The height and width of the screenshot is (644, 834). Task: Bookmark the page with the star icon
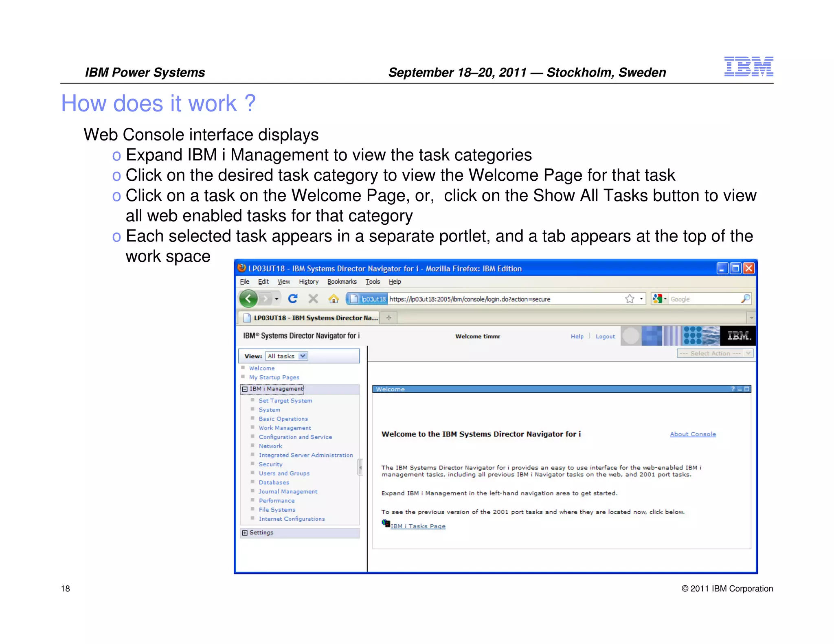pos(630,299)
